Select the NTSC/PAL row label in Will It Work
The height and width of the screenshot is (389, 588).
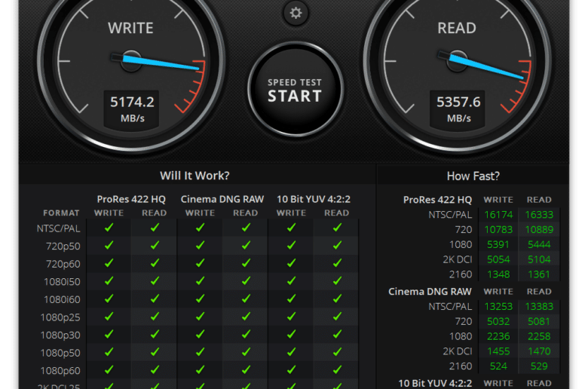59,228
